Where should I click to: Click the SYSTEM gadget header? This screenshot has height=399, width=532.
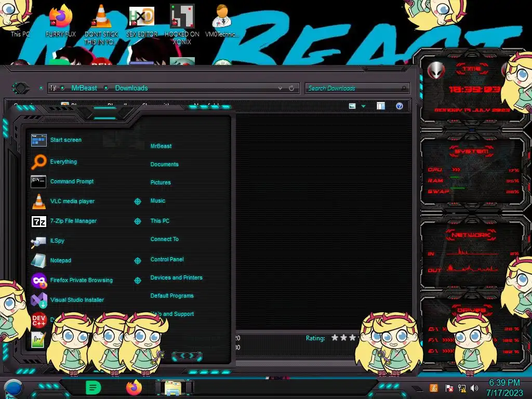[471, 151]
